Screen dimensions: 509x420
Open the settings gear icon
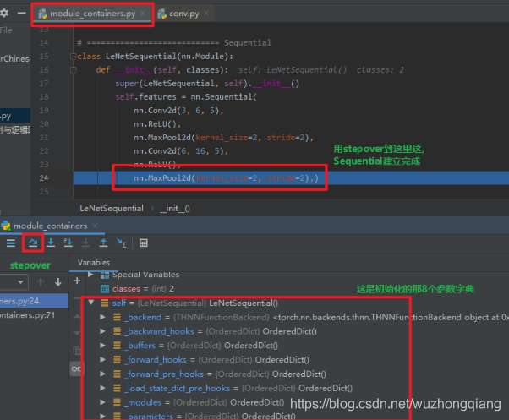tap(4, 13)
